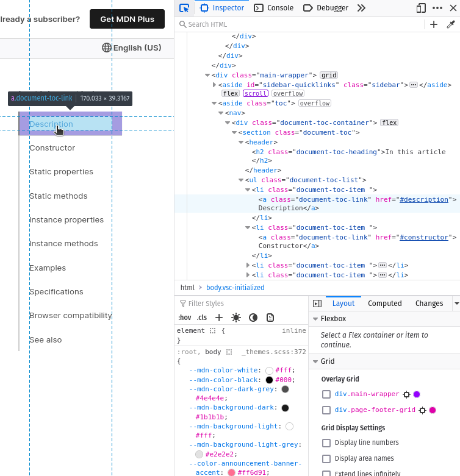
Task: Open the Inspector tab
Action: pyautogui.click(x=222, y=8)
